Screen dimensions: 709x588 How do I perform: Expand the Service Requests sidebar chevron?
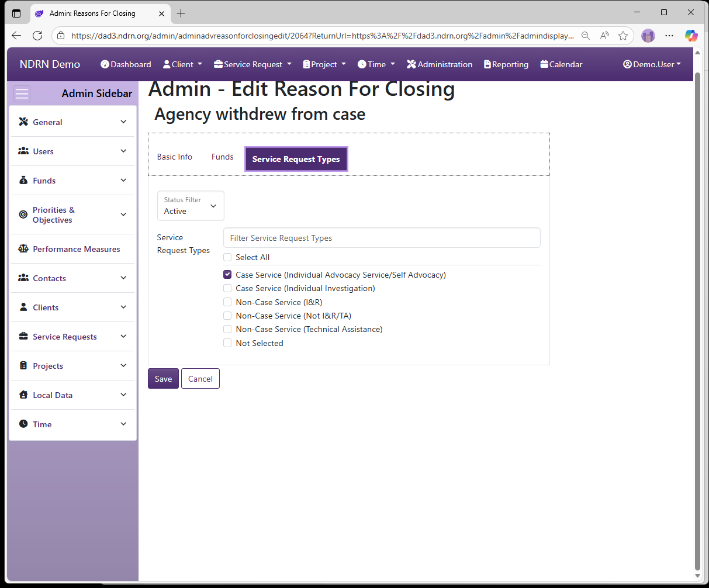123,336
